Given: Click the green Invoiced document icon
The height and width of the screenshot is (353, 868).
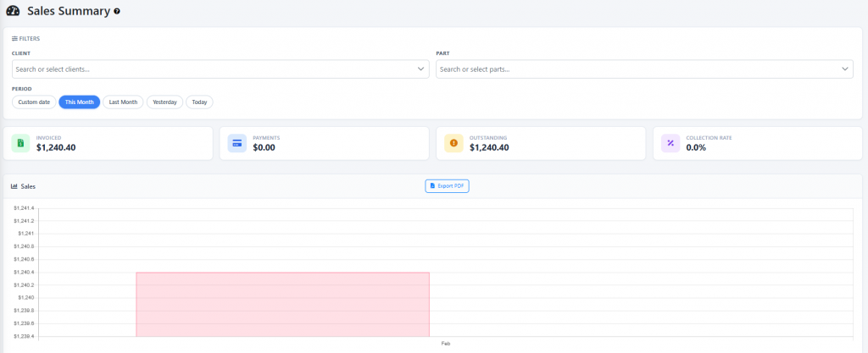Looking at the screenshot, I should (x=21, y=143).
